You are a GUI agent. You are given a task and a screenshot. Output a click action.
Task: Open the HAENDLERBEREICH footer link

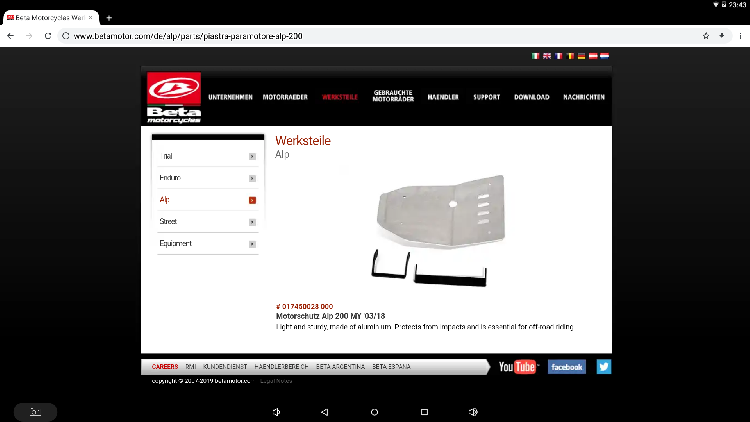281,366
